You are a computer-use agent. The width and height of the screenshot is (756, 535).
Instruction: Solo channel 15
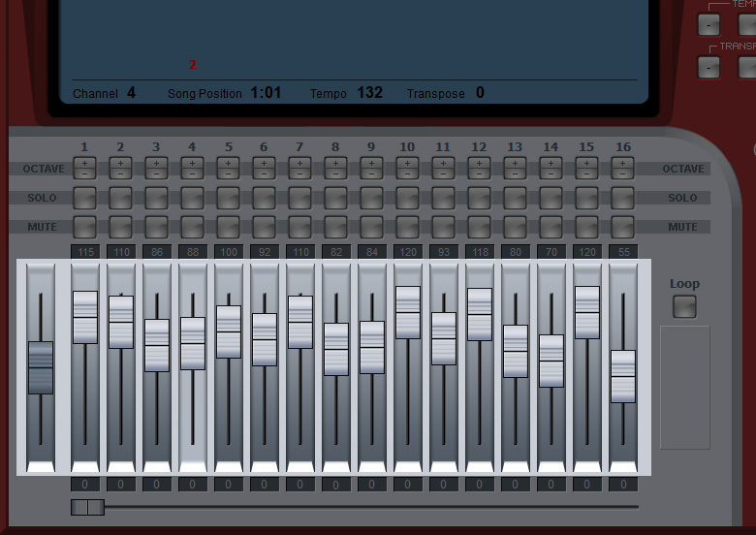tap(586, 198)
